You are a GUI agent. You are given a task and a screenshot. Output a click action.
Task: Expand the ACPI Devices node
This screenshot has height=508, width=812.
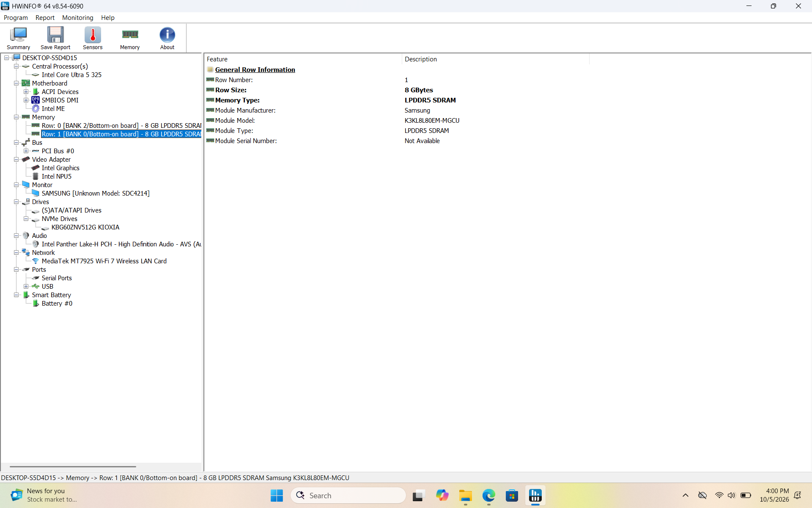coord(26,92)
